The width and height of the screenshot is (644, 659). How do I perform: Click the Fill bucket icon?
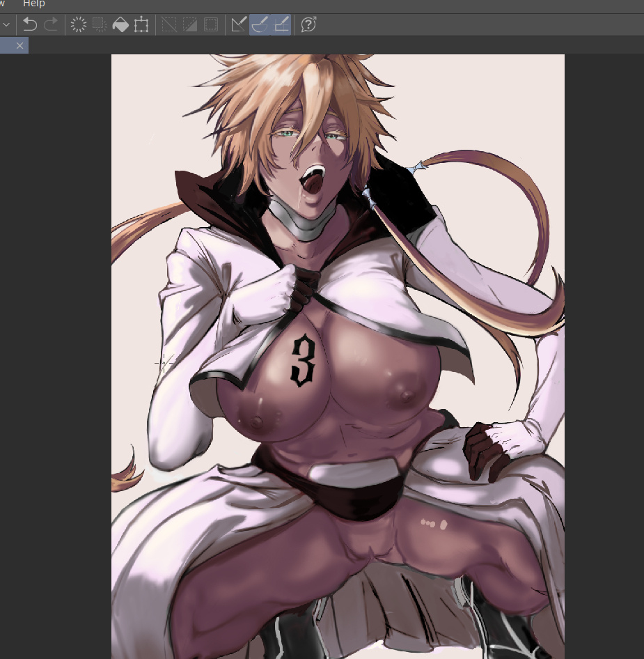point(120,24)
